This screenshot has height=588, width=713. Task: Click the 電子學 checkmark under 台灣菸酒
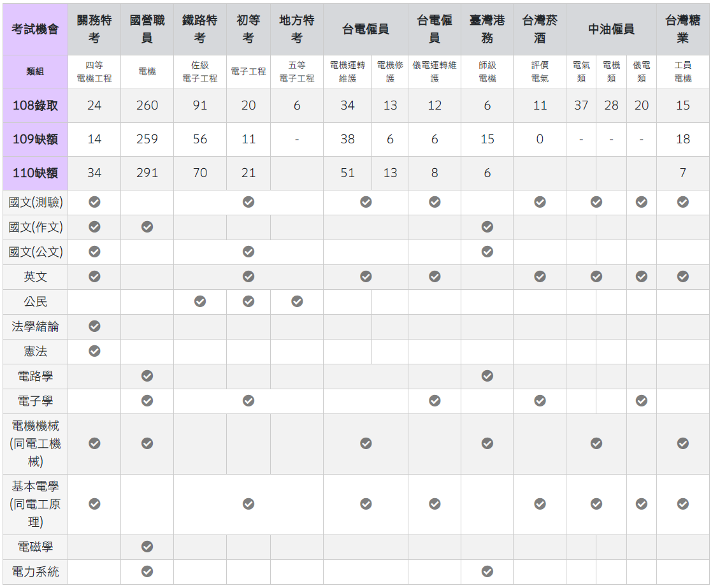point(540,401)
